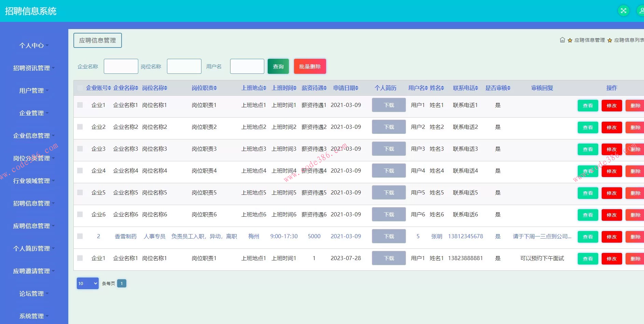The image size is (644, 324).
Task: Sort by 申请日期 column sort icon
Action: pos(356,88)
